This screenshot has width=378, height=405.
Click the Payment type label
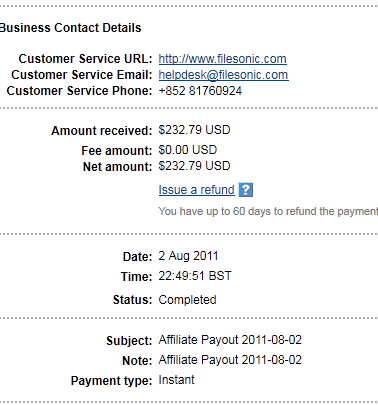111,381
